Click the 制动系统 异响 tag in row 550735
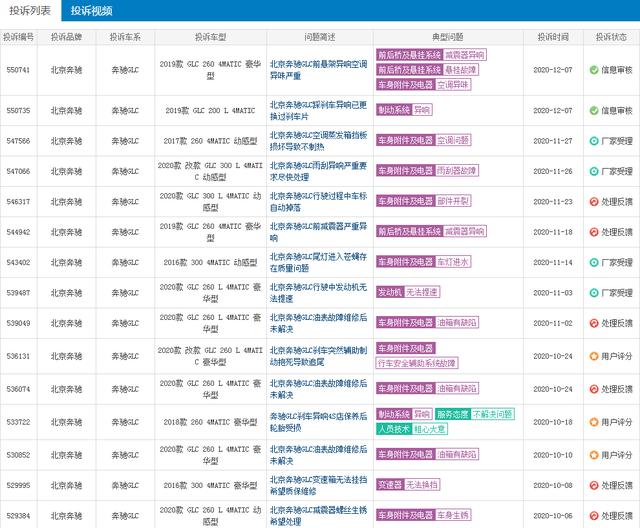 click(404, 110)
